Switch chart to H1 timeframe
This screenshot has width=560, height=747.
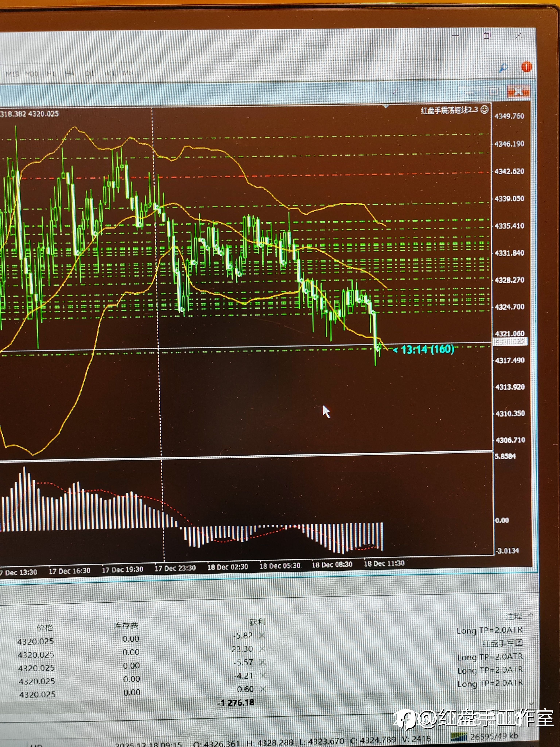pyautogui.click(x=51, y=74)
